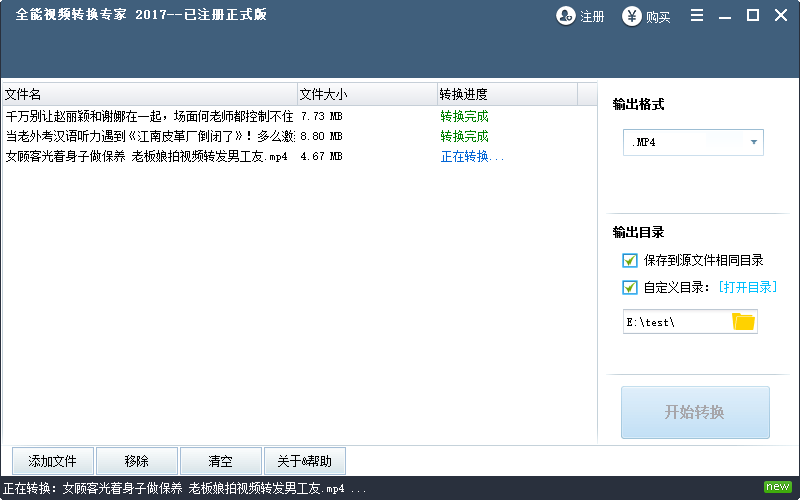Image resolution: width=800 pixels, height=500 pixels.
Task: Toggle 自定义目录 checkbox
Action: tap(630, 287)
